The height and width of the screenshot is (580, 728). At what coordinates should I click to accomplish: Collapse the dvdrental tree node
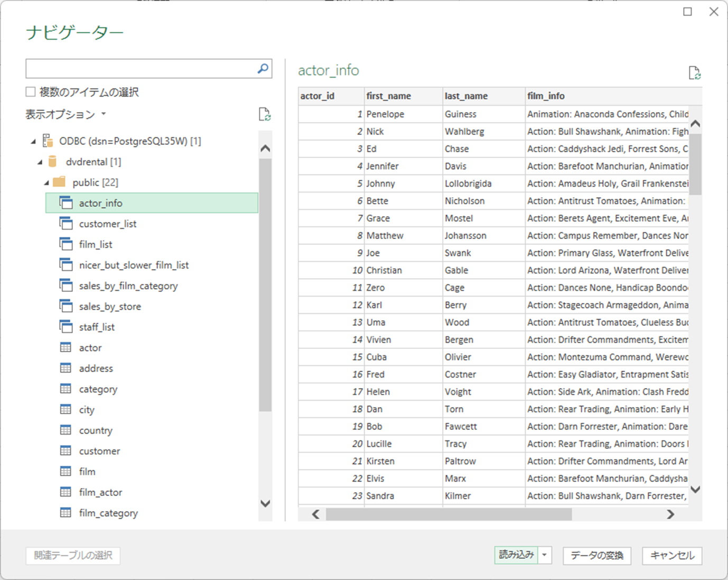[40, 162]
